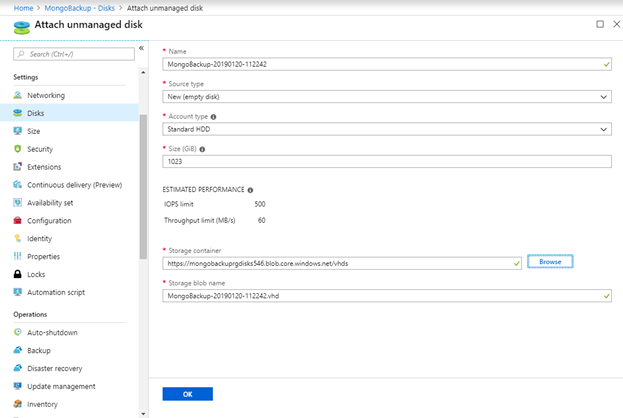This screenshot has width=623, height=418.
Task: Open Configuration page
Action: (49, 221)
